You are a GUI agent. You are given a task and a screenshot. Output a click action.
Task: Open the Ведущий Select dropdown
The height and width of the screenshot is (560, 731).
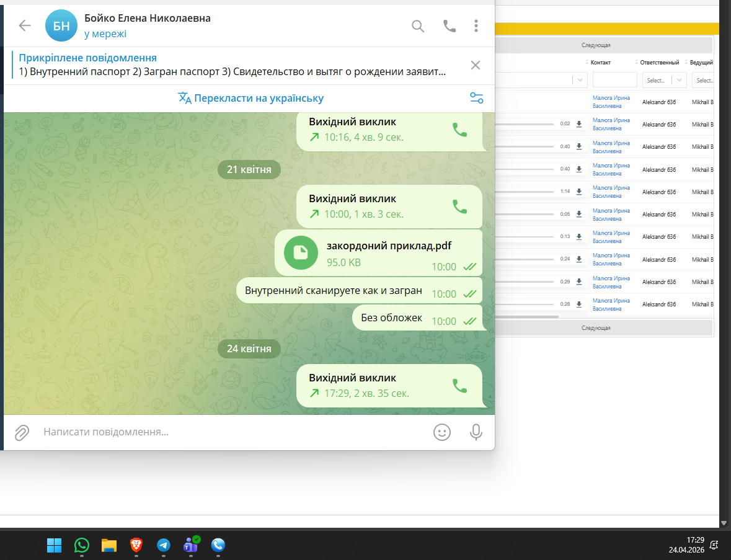coord(702,80)
